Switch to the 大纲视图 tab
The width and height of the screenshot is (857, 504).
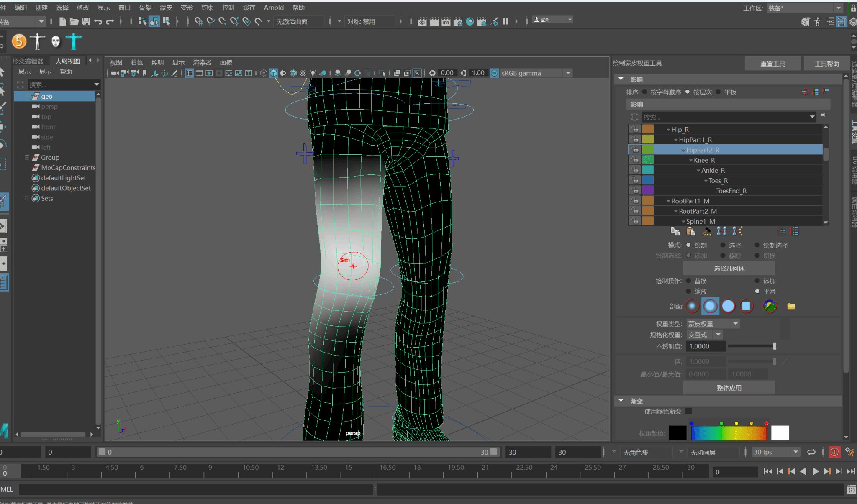tap(67, 61)
